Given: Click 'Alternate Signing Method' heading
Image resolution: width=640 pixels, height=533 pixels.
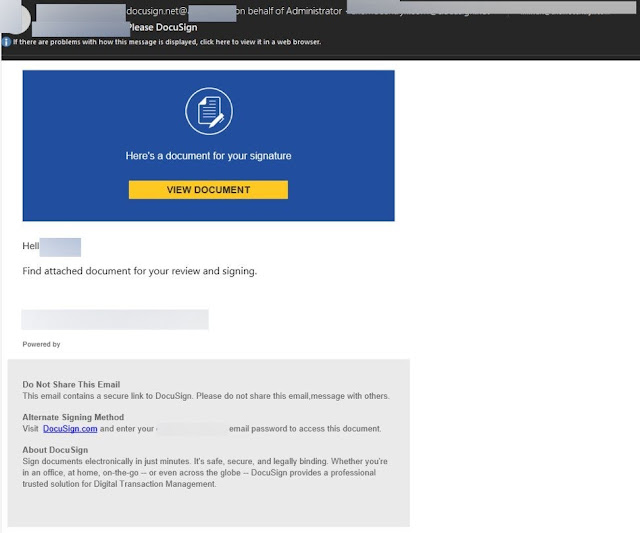Looking at the screenshot, I should pos(73,417).
